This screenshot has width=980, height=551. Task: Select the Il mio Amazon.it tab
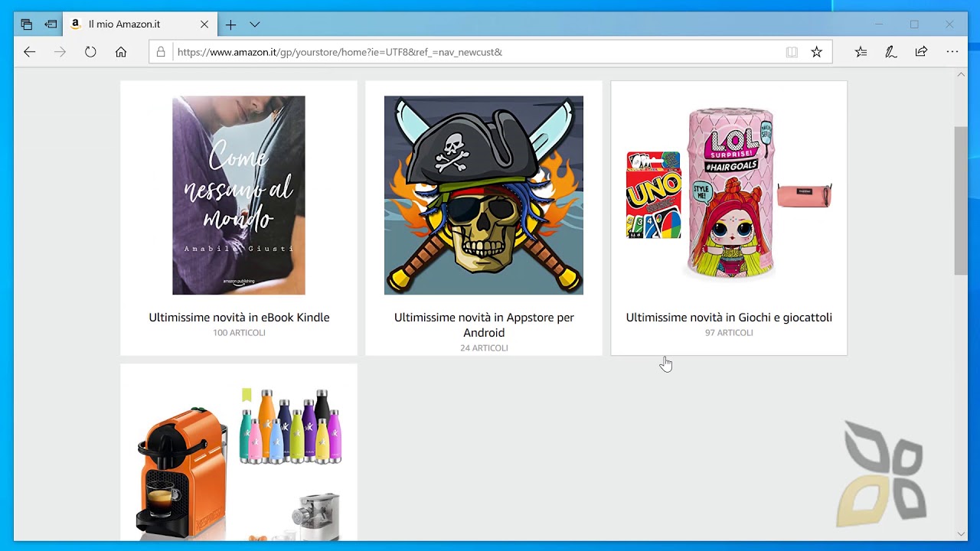[x=140, y=24]
